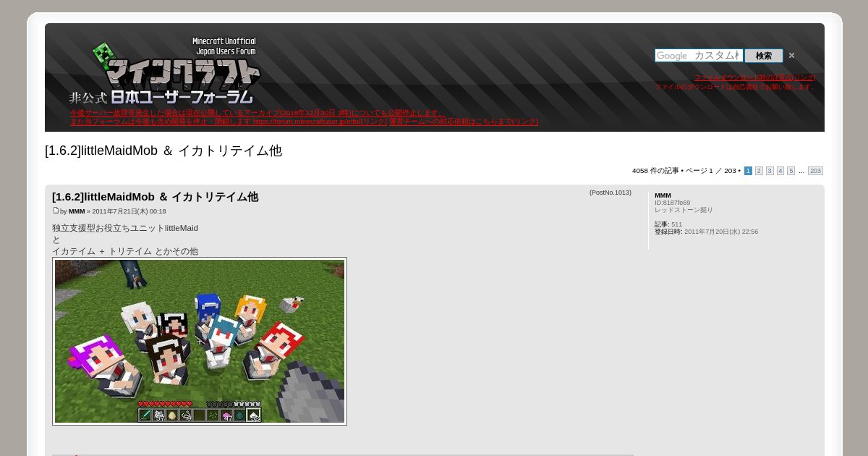Jump to last page 203
Viewport: 868px width, 456px height.
(x=815, y=171)
